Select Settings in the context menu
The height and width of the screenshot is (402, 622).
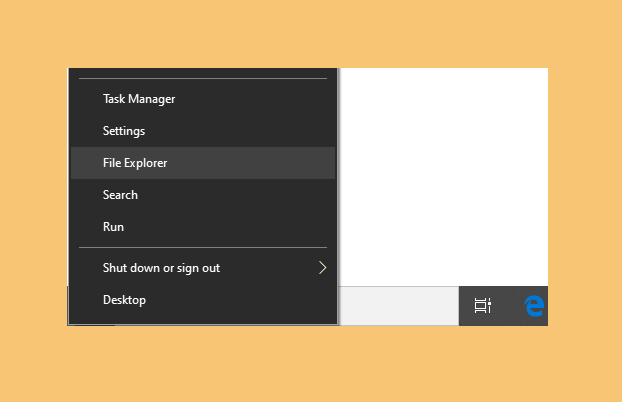point(203,131)
